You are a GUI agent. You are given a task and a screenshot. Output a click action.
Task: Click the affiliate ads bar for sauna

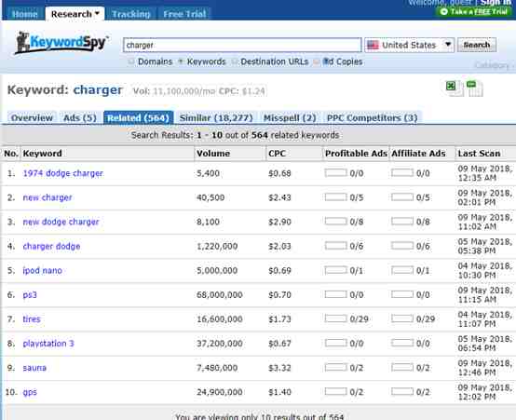(401, 367)
